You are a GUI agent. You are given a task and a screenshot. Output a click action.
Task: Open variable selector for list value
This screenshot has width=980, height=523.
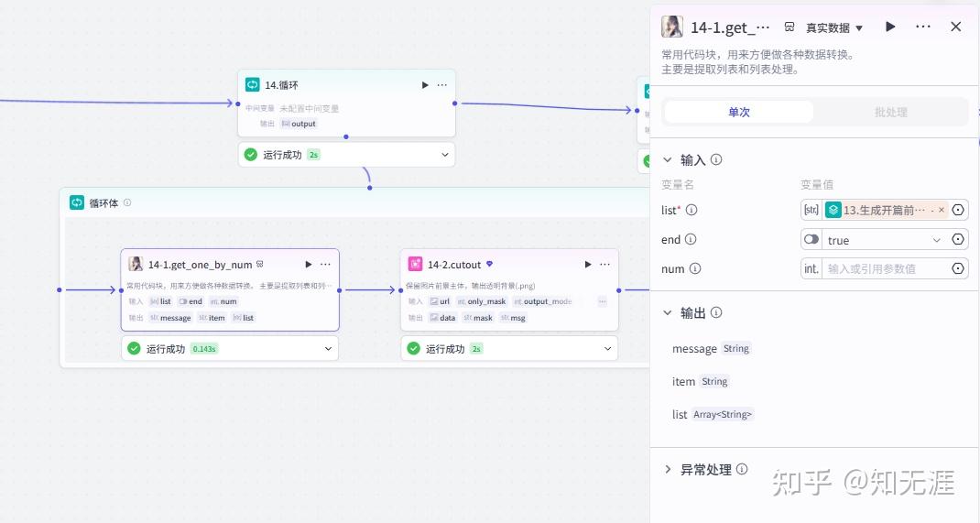tap(957, 210)
